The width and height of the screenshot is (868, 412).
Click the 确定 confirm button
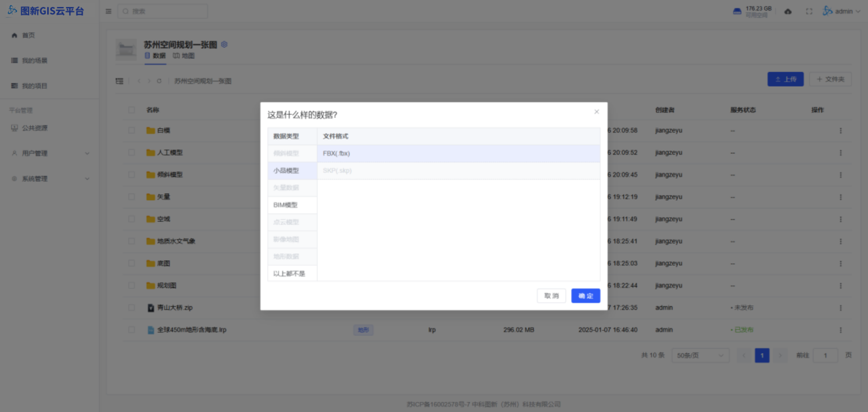(x=586, y=296)
